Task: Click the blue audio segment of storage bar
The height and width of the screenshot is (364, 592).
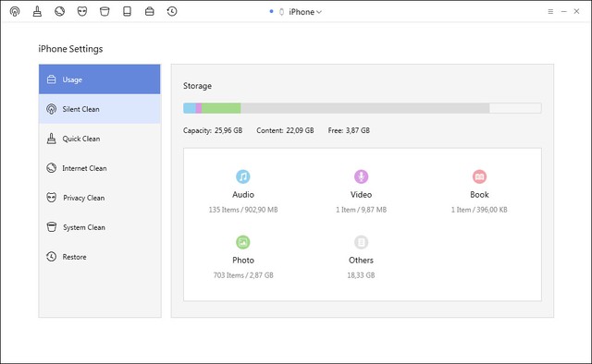Action: click(190, 108)
